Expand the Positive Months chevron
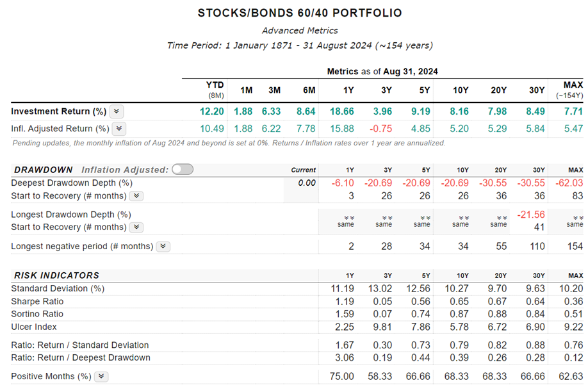This screenshot has width=588, height=385. click(101, 377)
